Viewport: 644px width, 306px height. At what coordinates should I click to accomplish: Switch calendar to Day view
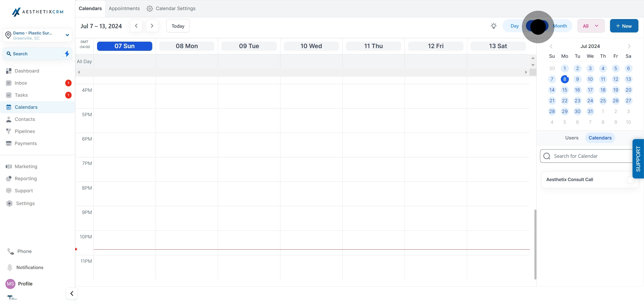click(x=515, y=26)
